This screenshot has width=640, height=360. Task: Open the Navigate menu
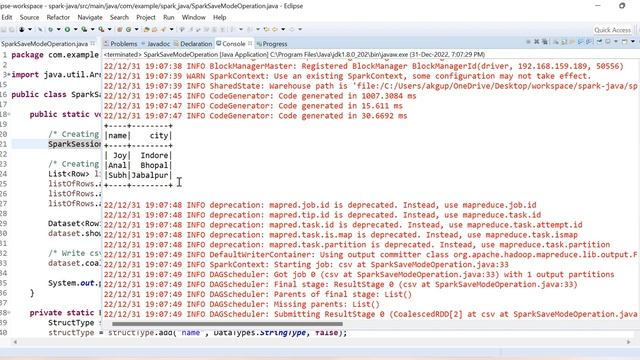(90, 17)
